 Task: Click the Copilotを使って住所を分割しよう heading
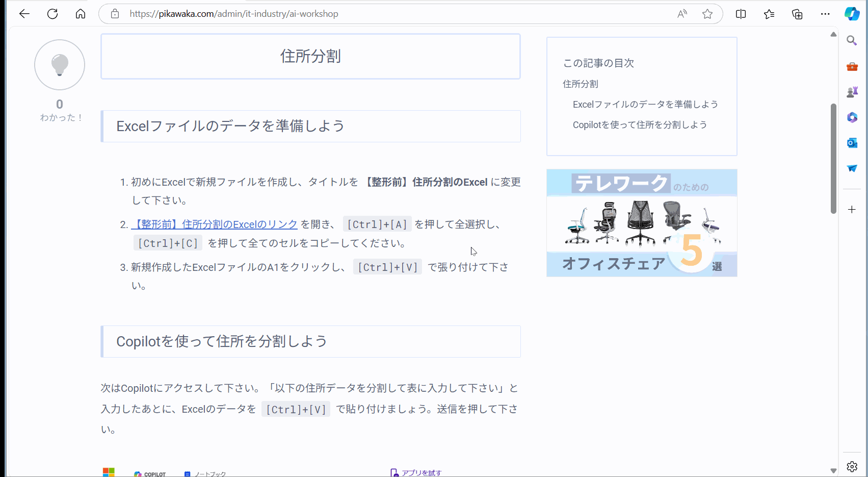(222, 341)
